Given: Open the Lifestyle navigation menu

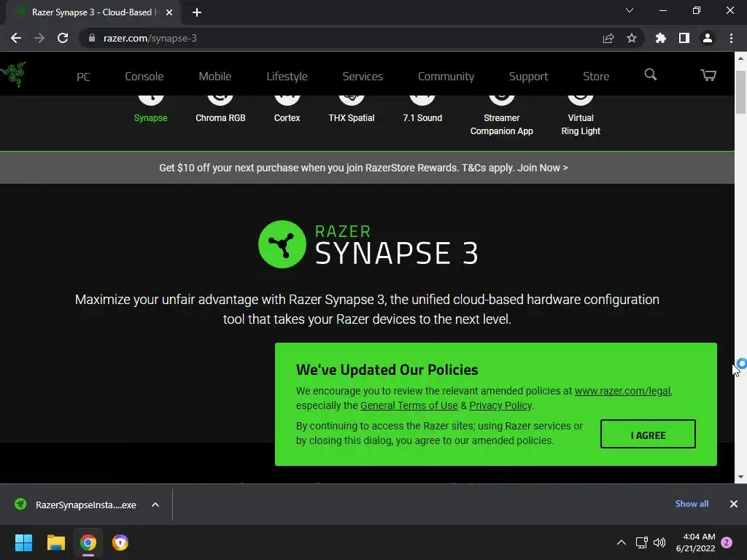Looking at the screenshot, I should [287, 77].
